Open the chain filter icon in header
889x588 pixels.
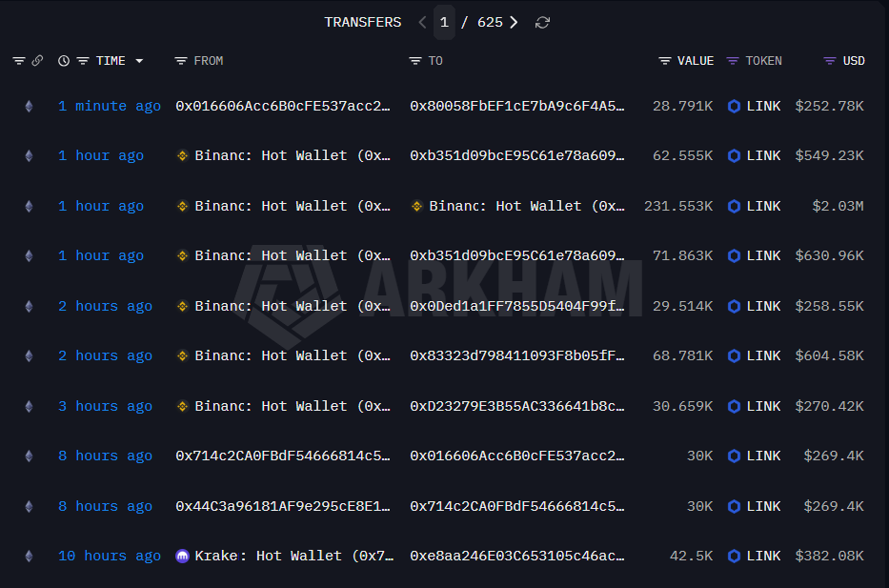[x=19, y=61]
